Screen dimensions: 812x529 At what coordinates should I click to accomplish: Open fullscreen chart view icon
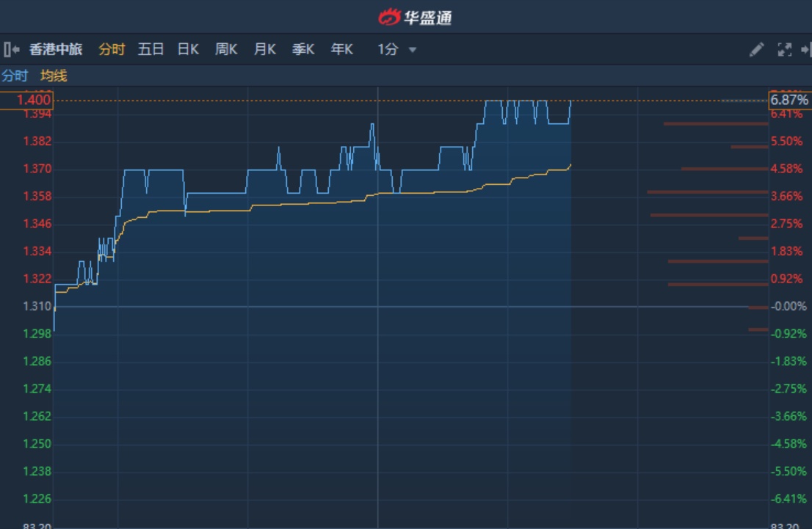(x=784, y=50)
